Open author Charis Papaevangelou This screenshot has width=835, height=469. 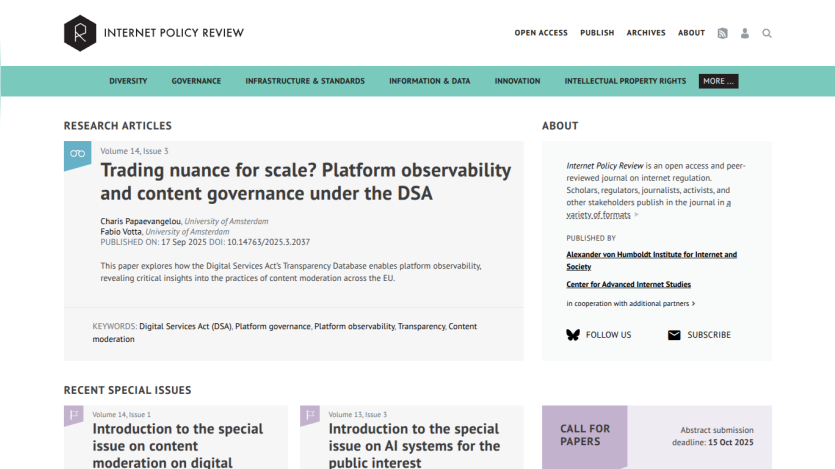click(x=141, y=221)
